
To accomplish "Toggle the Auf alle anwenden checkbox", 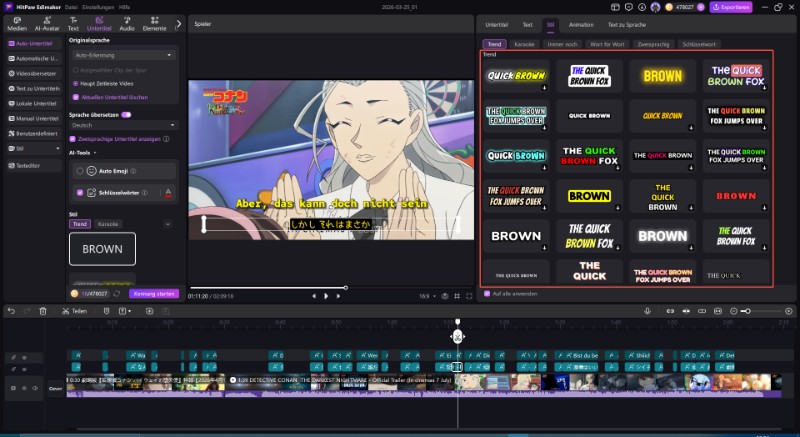I will point(487,294).
